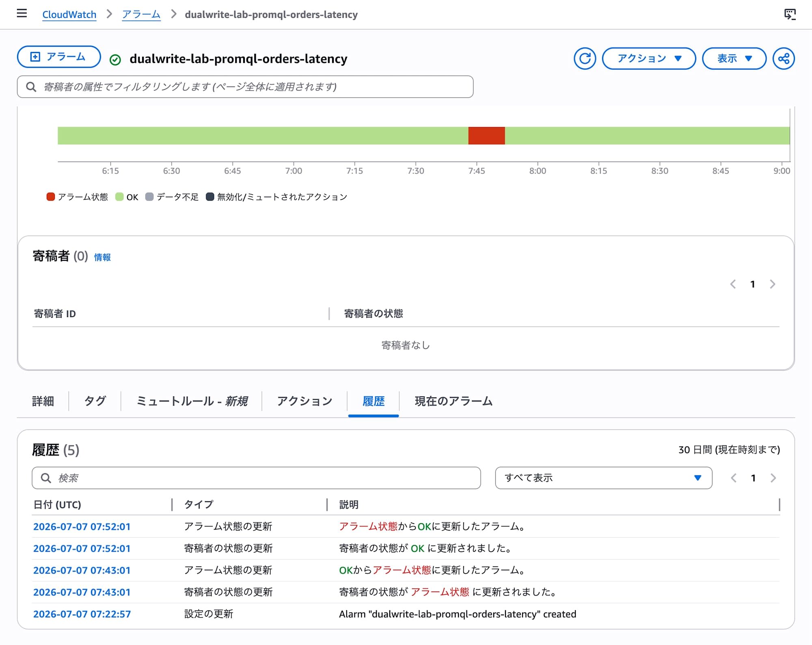This screenshot has width=812, height=645.
Task: Click the refresh alarm icon button
Action: point(585,58)
